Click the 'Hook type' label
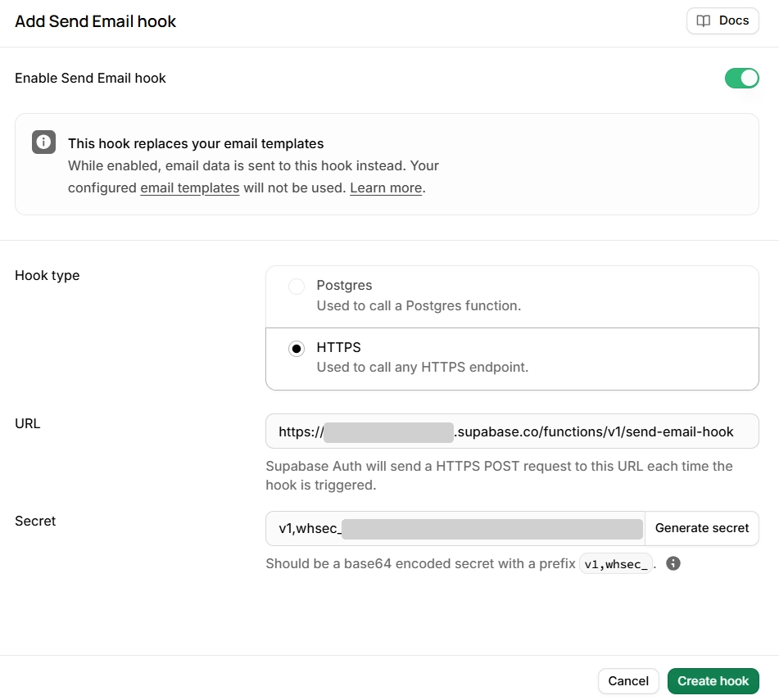779x700 pixels. pos(48,276)
